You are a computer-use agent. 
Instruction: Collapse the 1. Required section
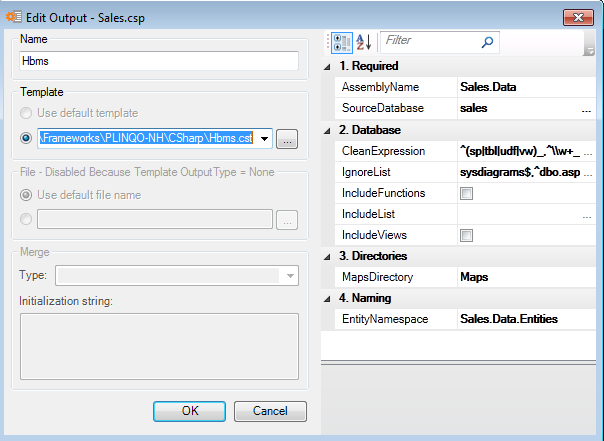point(329,66)
